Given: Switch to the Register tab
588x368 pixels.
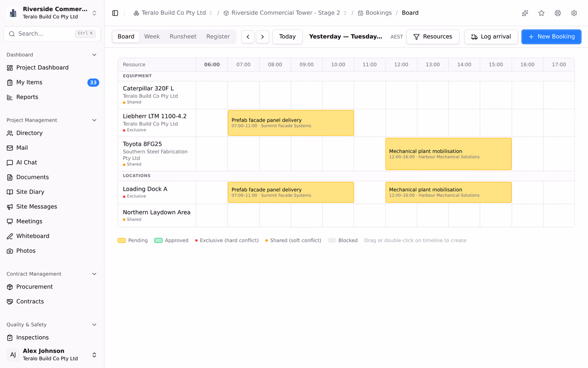Looking at the screenshot, I should point(218,37).
